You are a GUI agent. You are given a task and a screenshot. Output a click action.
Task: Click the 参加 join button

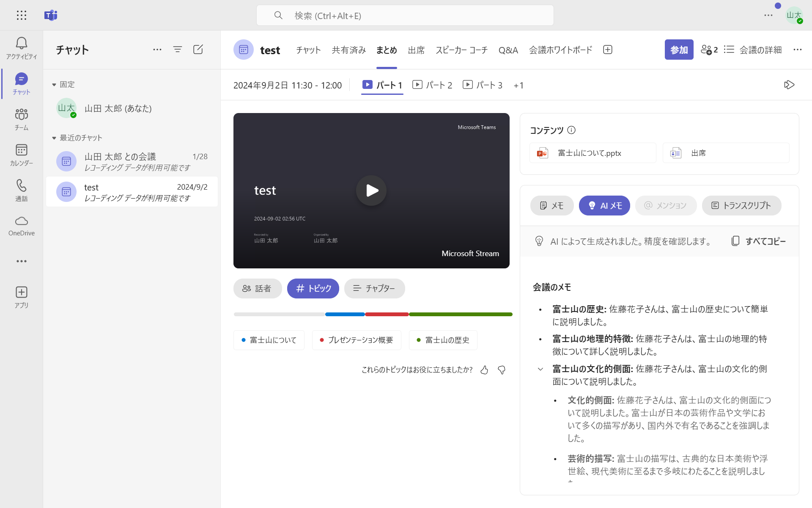point(679,50)
